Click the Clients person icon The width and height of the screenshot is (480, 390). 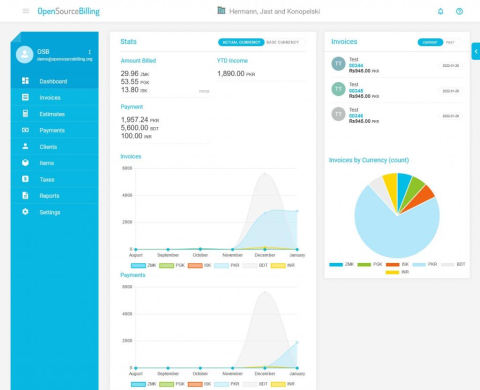(25, 146)
